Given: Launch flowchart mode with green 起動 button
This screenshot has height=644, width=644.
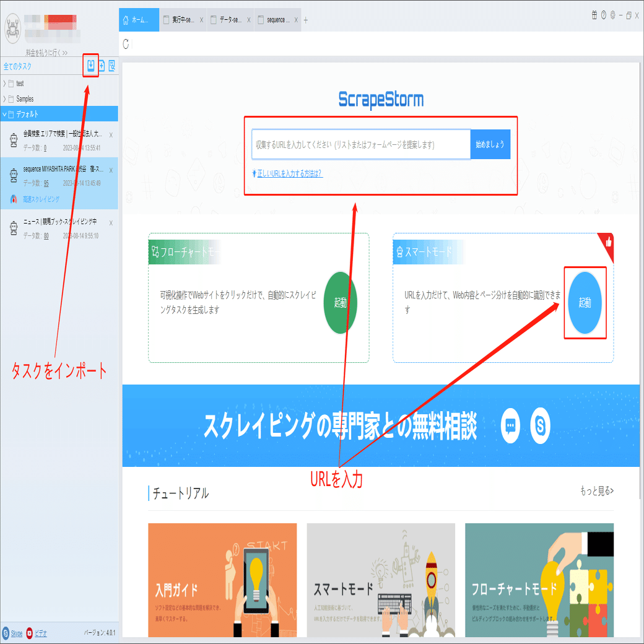Looking at the screenshot, I should click(340, 303).
